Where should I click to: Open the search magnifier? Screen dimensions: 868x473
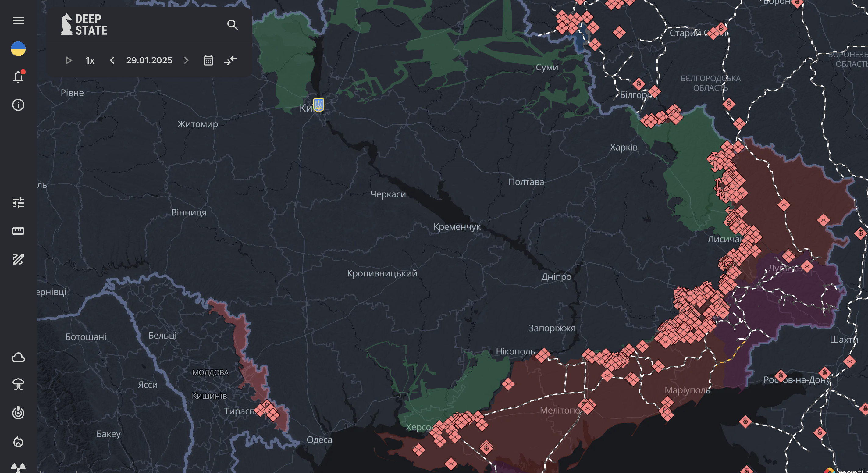click(x=233, y=25)
